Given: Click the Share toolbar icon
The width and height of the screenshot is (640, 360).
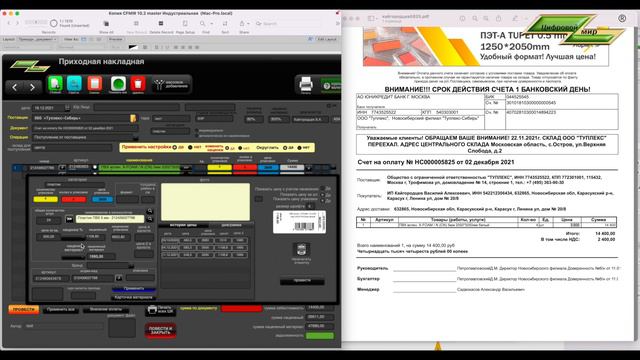Looking at the screenshot, I should (242, 24).
